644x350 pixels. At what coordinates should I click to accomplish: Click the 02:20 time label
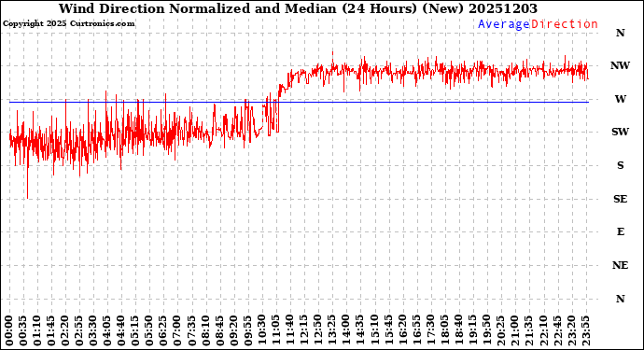click(x=65, y=330)
